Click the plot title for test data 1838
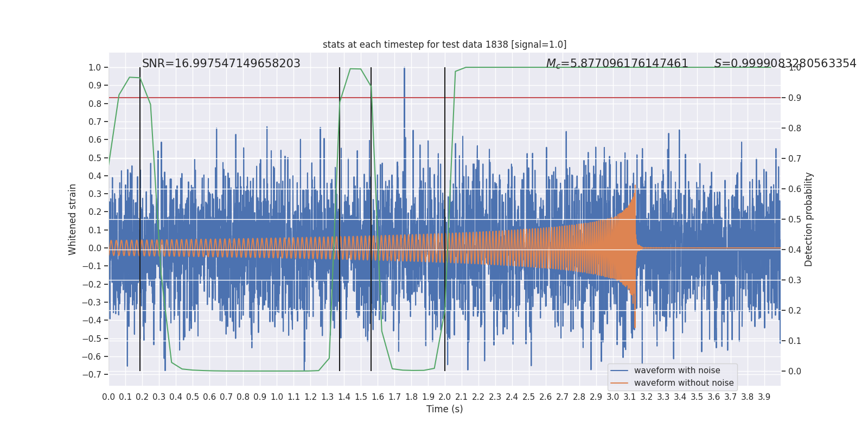The width and height of the screenshot is (868, 434). [x=444, y=44]
